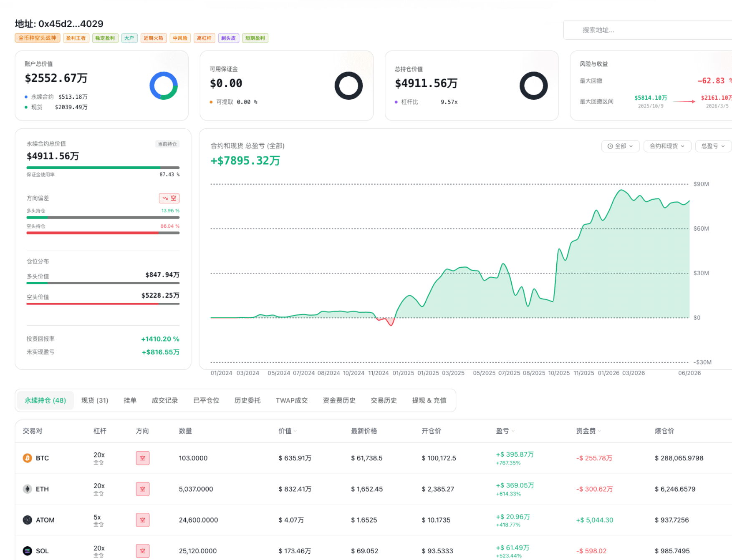
Task: Click the 当前持仓 badge
Action: [167, 144]
